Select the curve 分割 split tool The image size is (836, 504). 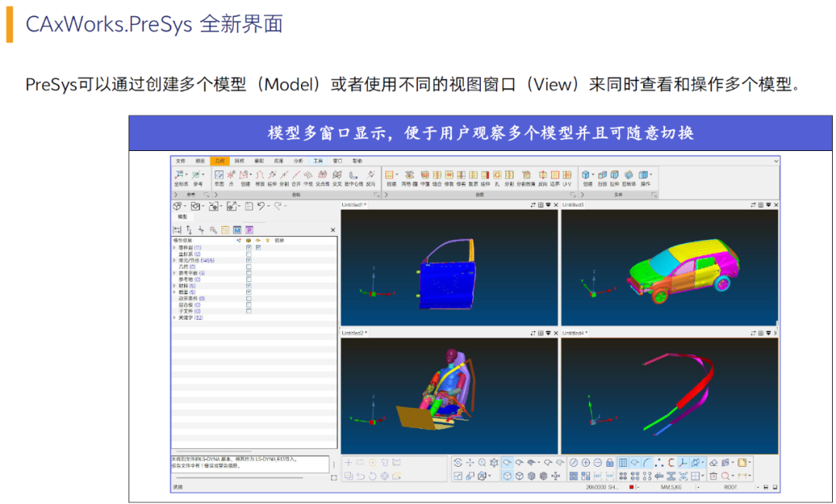pos(284,177)
